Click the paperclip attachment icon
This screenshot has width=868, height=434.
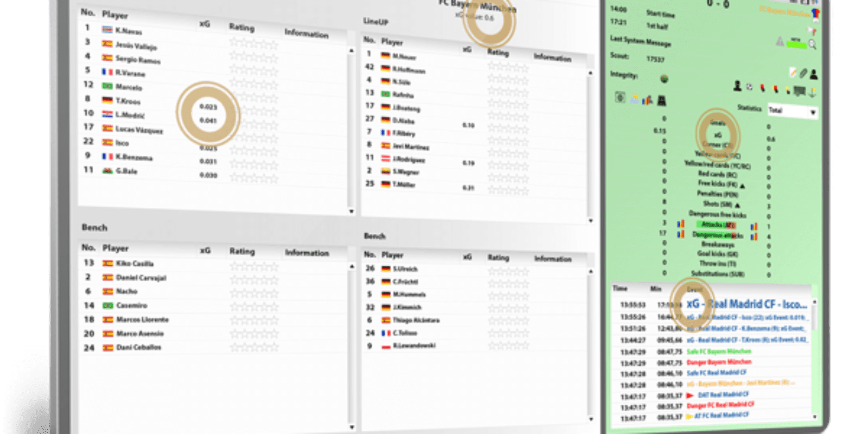(x=803, y=73)
